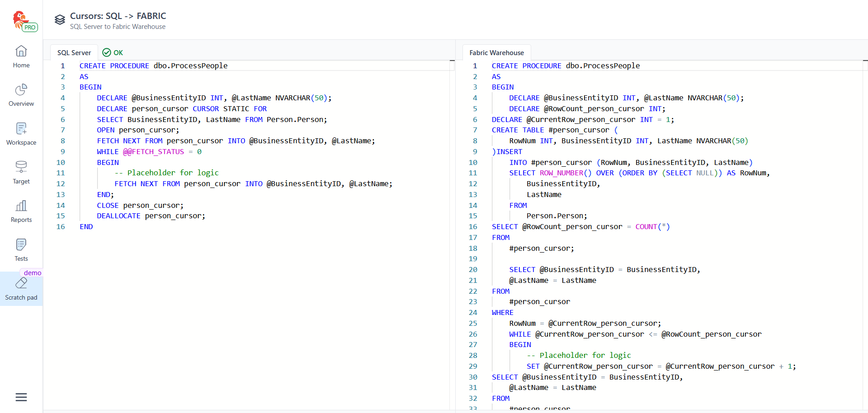Click the Cursors: SQL -> FABRIC title

tap(118, 16)
